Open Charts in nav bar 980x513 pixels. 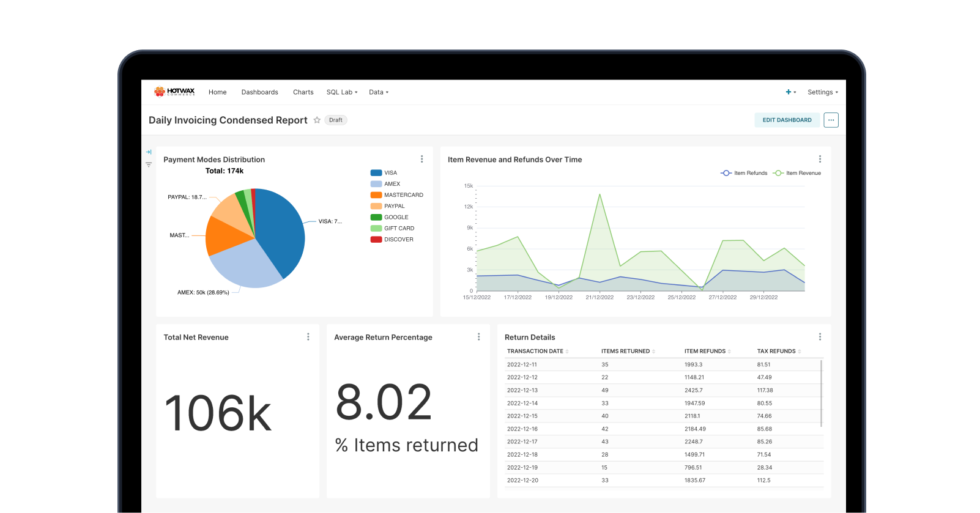[x=303, y=92]
